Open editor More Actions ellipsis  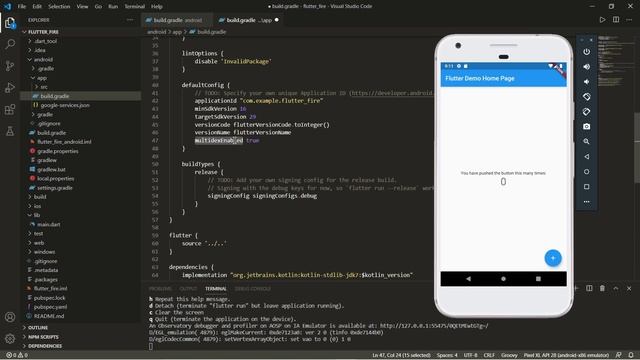(630, 20)
